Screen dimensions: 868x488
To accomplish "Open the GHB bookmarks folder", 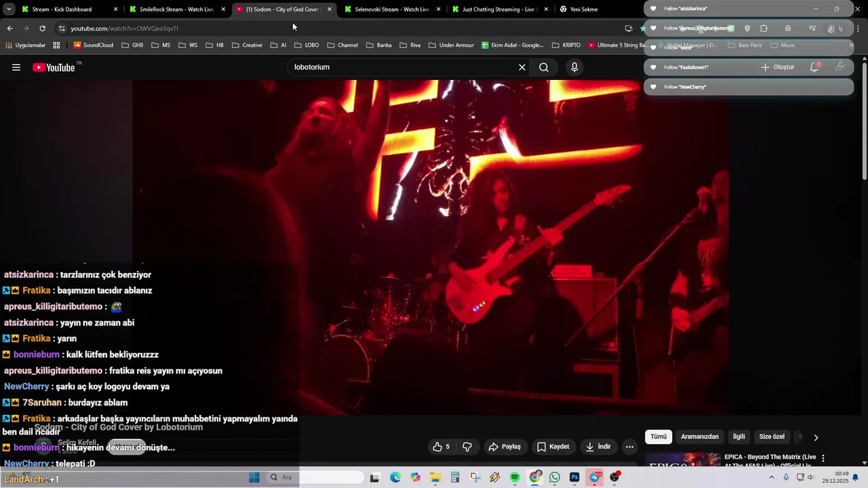I will click(x=132, y=45).
